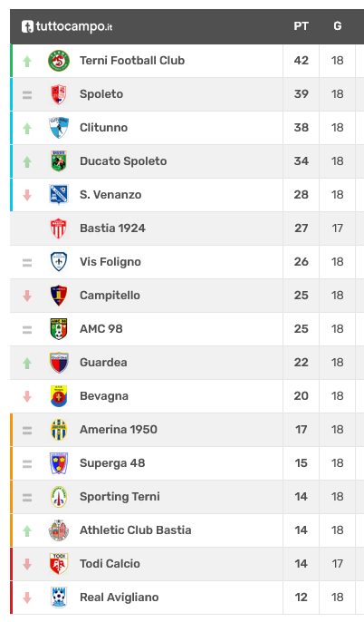Click green up arrow beside Guardea
Image resolution: width=364 pixels, height=622 pixels.
pos(27,363)
